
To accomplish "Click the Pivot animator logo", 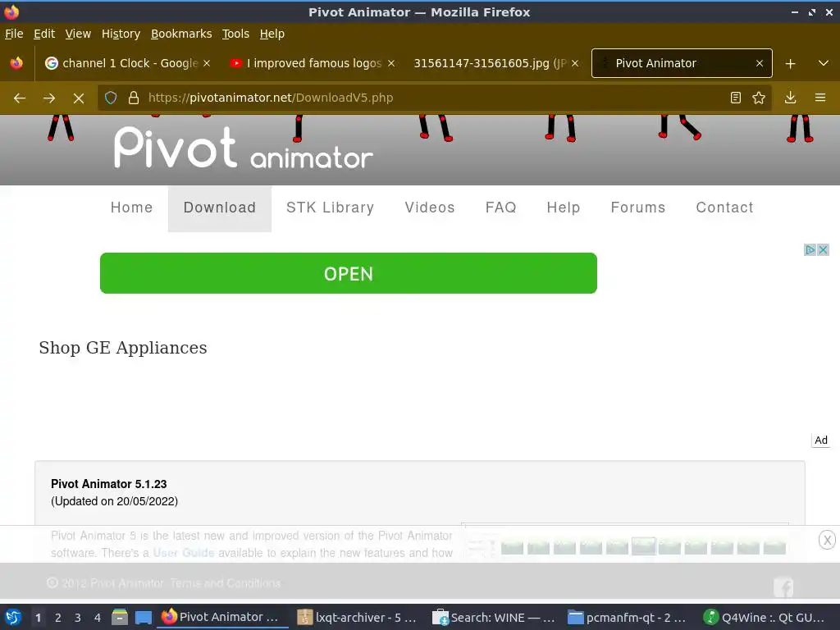I will click(x=244, y=148).
